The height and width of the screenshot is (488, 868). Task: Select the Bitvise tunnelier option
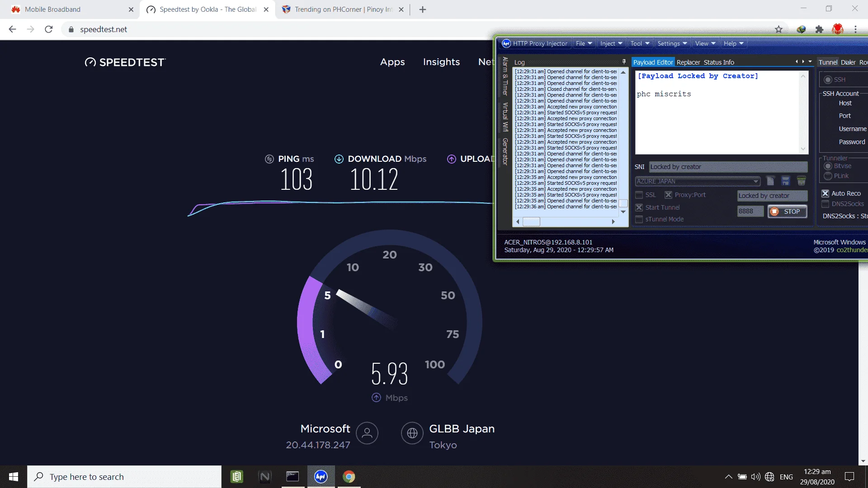(828, 166)
